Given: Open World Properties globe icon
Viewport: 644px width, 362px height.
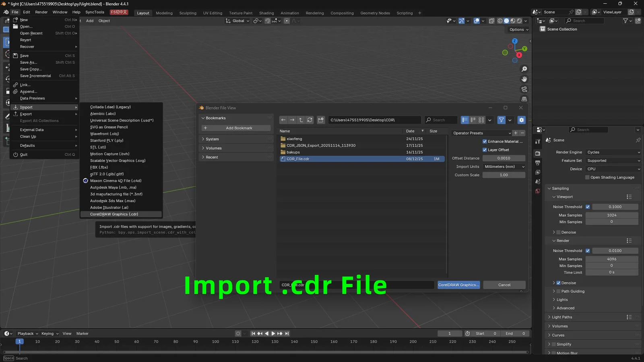Looking at the screenshot, I should [x=537, y=190].
